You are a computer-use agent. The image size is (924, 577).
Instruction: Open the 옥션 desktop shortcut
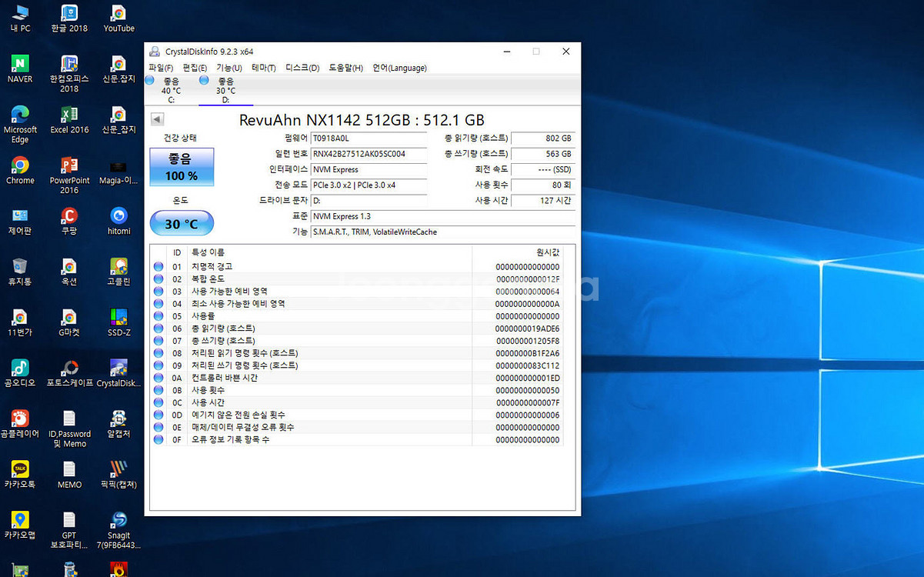click(x=69, y=272)
